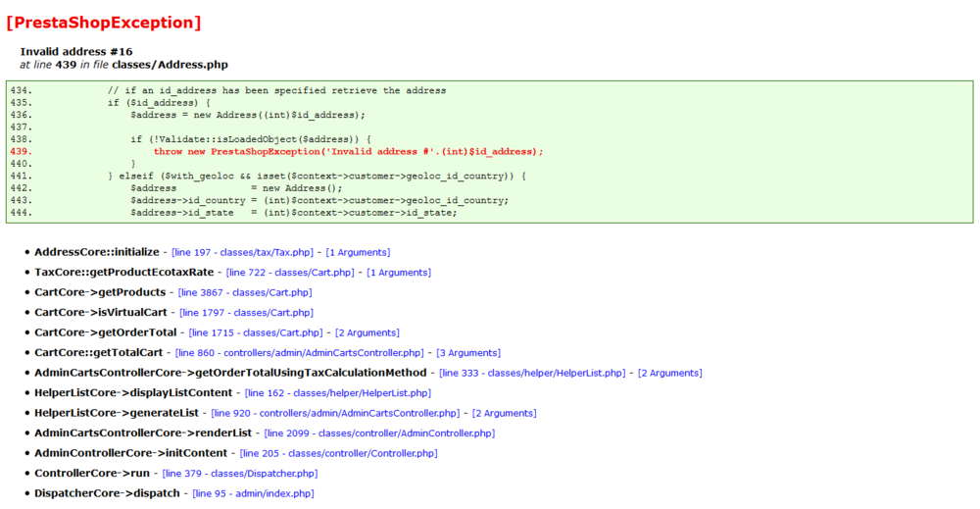Expand '[2 Arguments]' for getOrderTotalUsingTaxCalculationMethod
980x509 pixels.
coord(670,374)
